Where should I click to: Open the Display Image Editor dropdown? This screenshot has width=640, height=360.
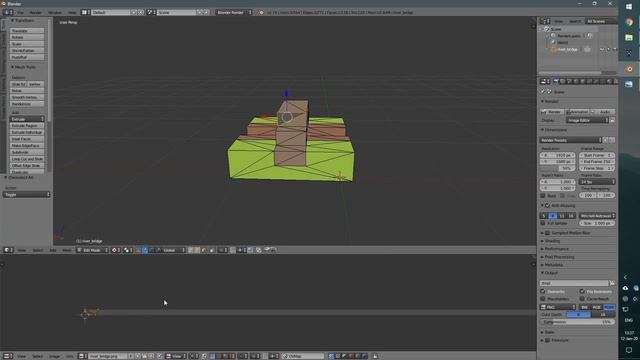(587, 120)
